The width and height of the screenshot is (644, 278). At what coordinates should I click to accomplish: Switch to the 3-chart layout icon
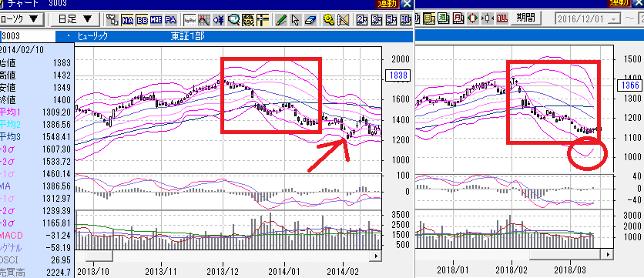376,19
